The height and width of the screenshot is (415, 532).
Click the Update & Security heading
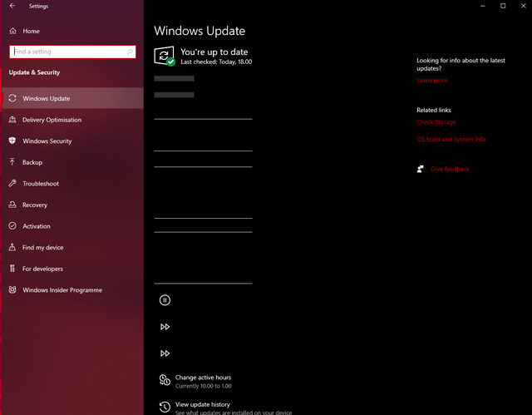34,72
